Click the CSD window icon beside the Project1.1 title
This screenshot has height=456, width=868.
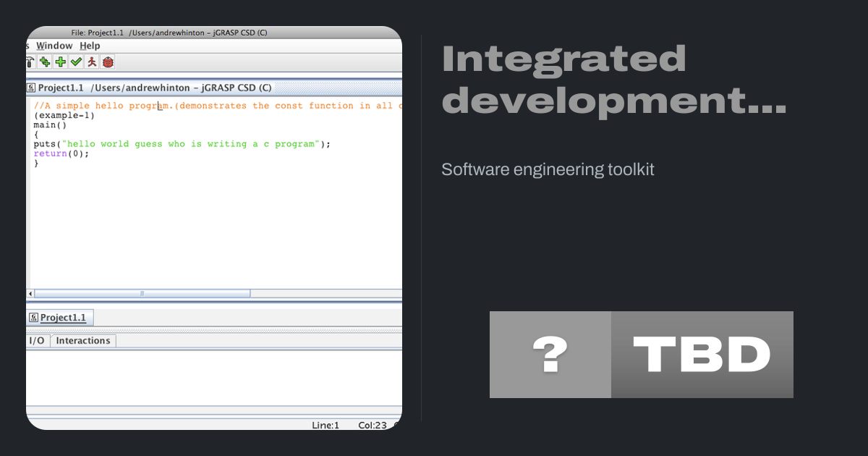31,88
